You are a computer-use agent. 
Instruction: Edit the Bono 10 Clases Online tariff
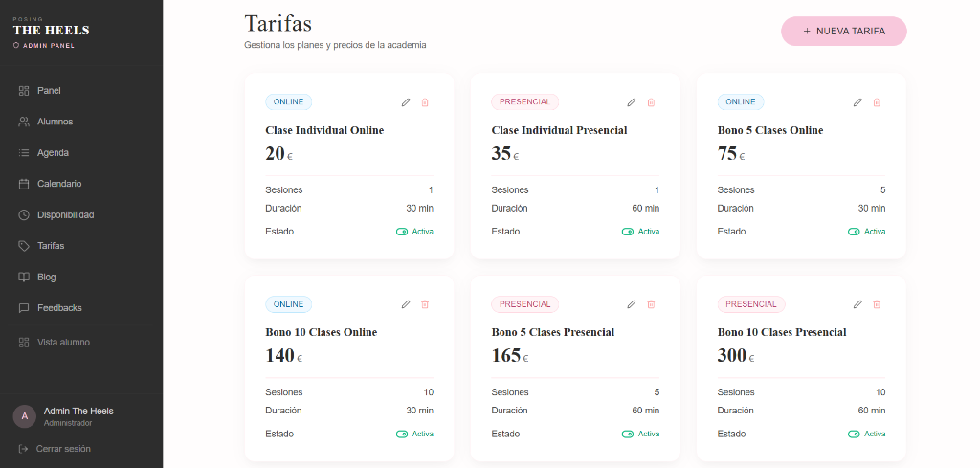coord(406,304)
